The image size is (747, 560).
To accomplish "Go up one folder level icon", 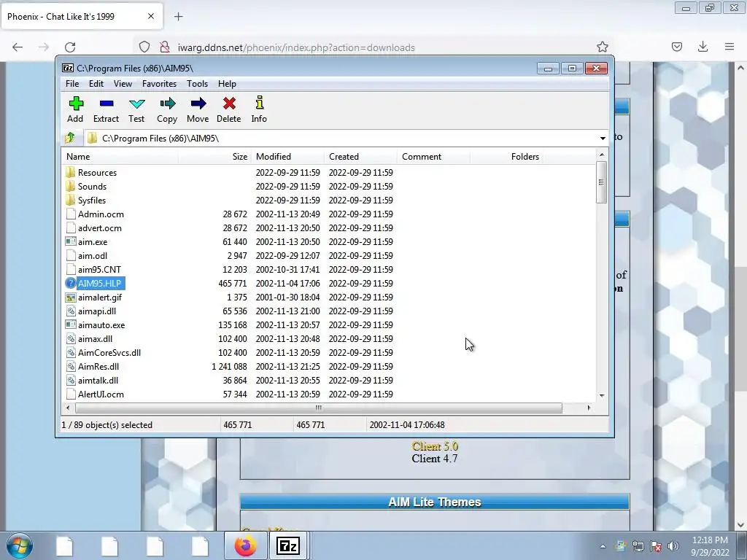I will point(70,138).
